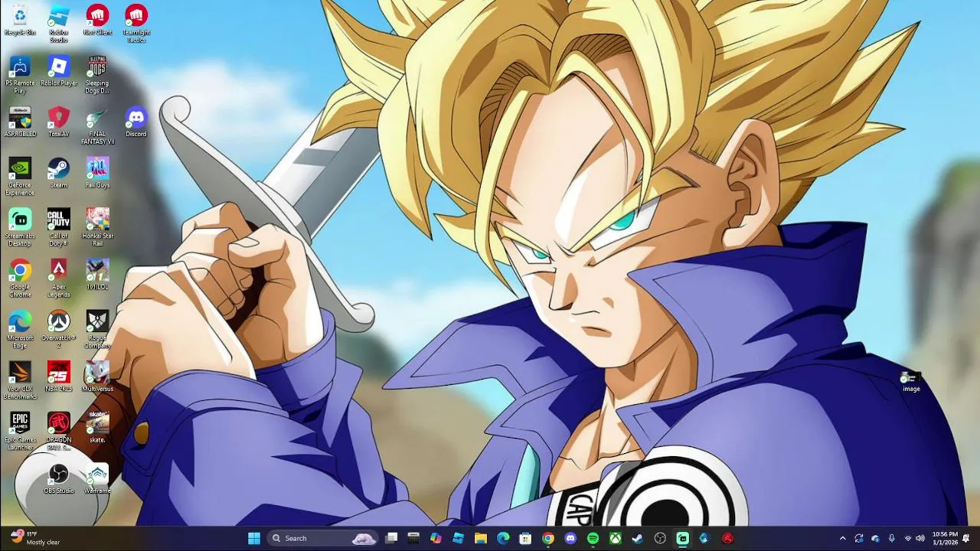This screenshot has width=980, height=551.
Task: Launch TotalAV from the desktop
Action: click(59, 122)
